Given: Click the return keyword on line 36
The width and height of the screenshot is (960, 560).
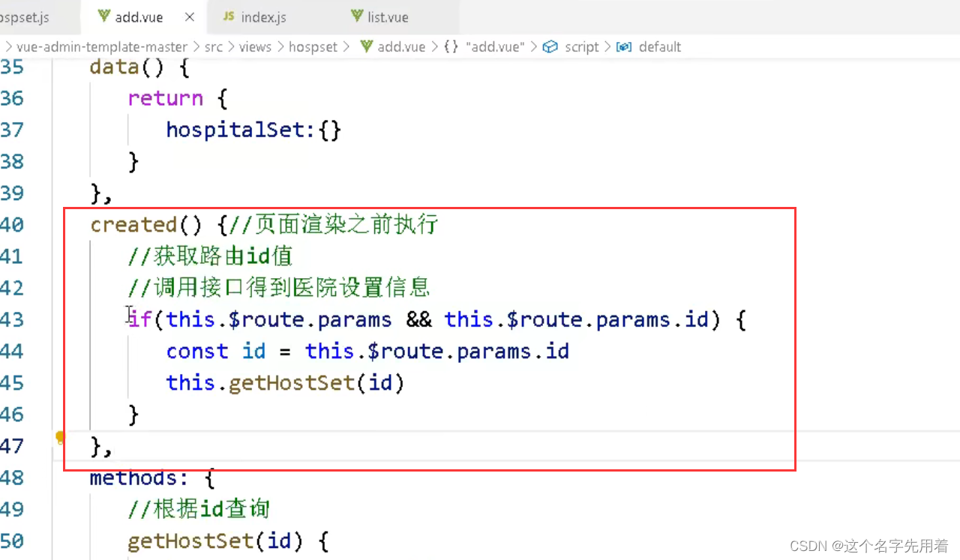Looking at the screenshot, I should (165, 98).
